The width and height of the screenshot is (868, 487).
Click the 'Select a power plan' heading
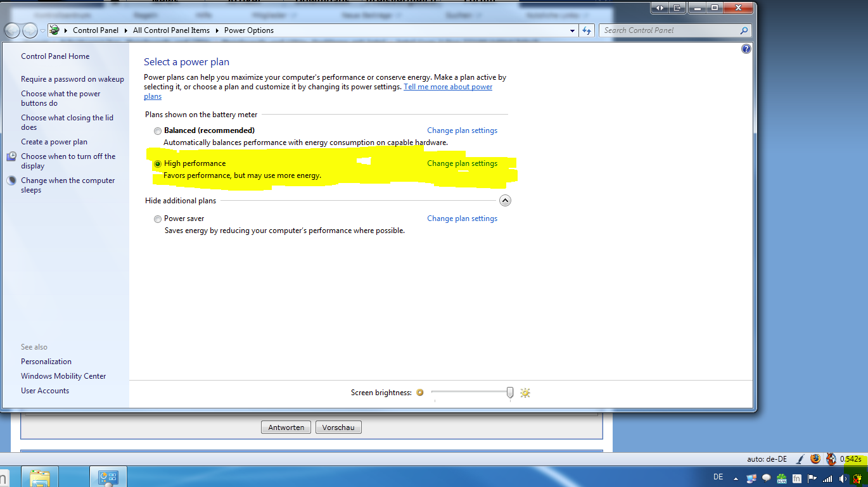click(186, 62)
